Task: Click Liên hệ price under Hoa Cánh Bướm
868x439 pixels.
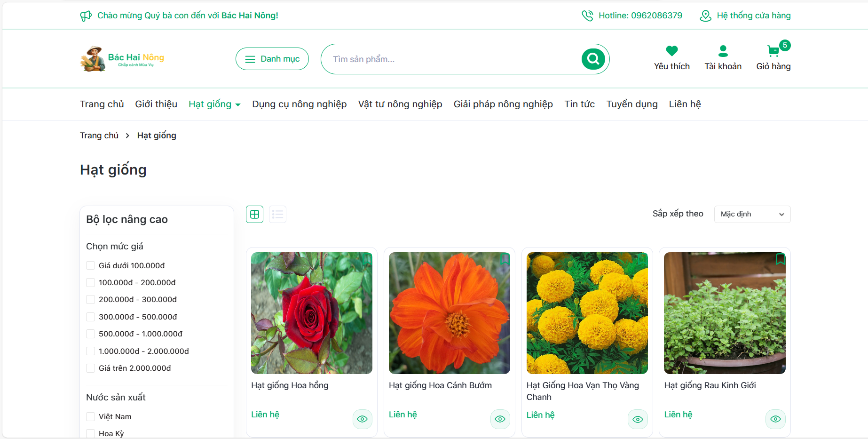Action: click(x=403, y=415)
